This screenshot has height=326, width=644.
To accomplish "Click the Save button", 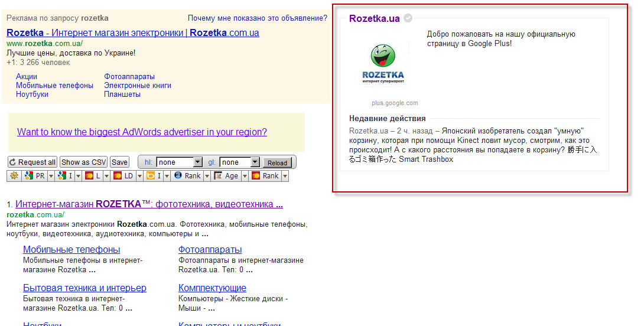I will pos(119,162).
